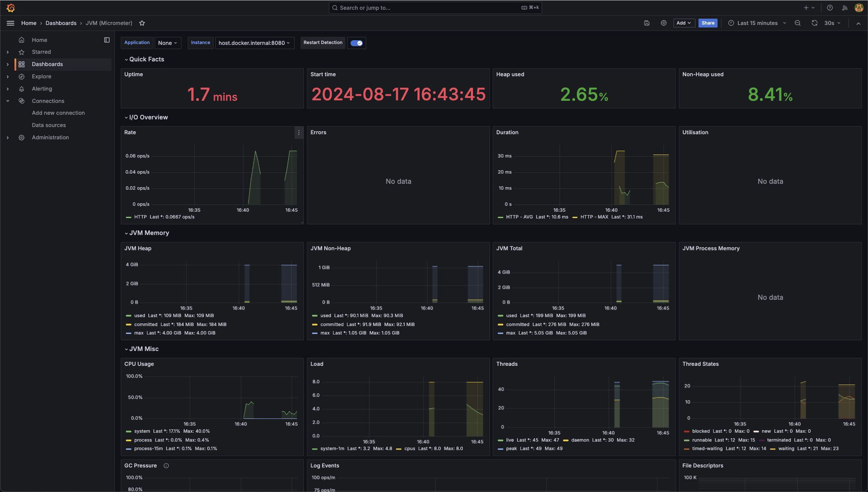Select Explore in the sidebar
This screenshot has width=868, height=492.
coord(42,77)
